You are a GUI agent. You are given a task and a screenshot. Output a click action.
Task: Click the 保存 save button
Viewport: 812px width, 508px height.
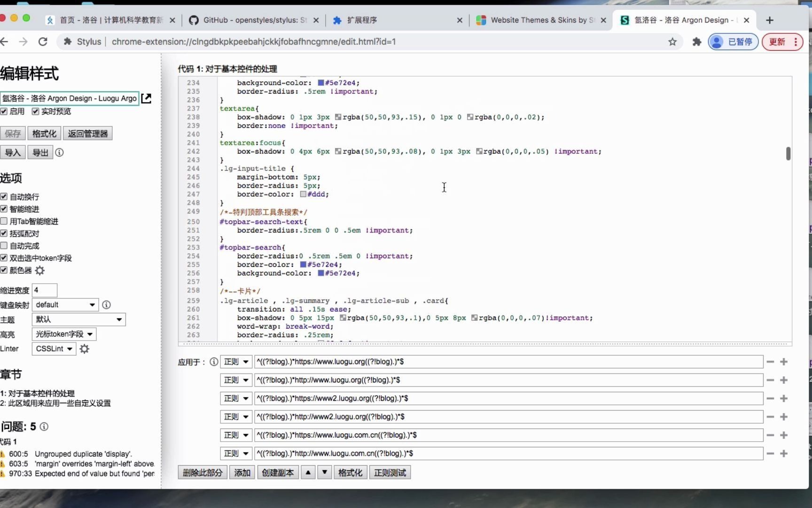13,134
